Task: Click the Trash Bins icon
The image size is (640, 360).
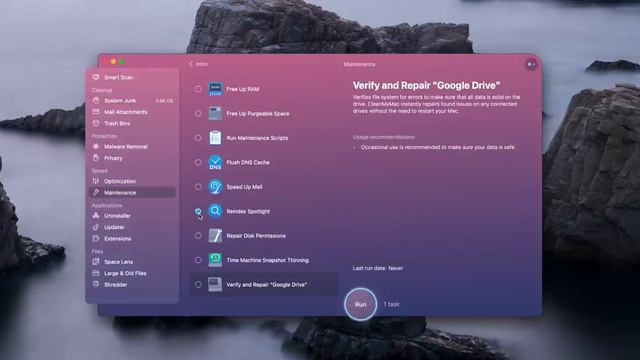Action: coord(96,123)
